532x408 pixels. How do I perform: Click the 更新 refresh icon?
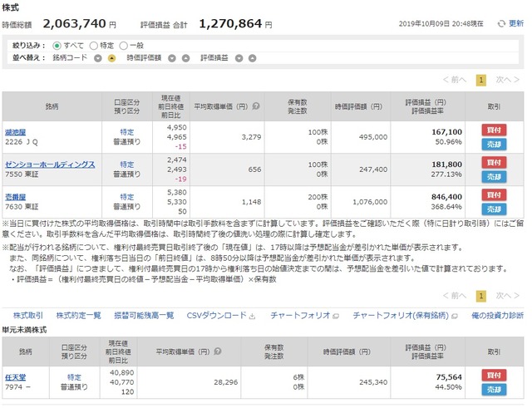click(501, 24)
